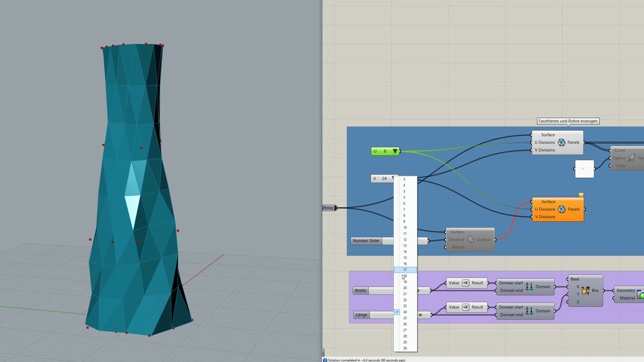Image resolution: width=644 pixels, height=362 pixels.
Task: Click the lower negative Value Result icon
Action: [x=466, y=307]
